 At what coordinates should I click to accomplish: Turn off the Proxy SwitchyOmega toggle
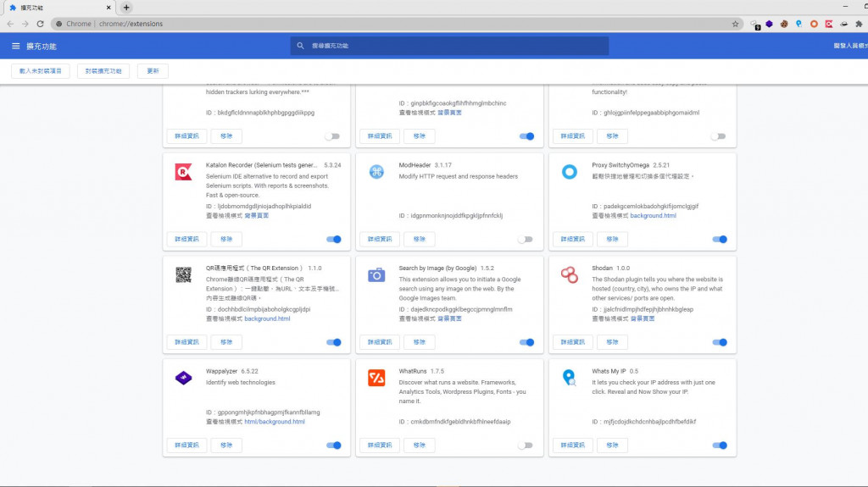coord(720,239)
